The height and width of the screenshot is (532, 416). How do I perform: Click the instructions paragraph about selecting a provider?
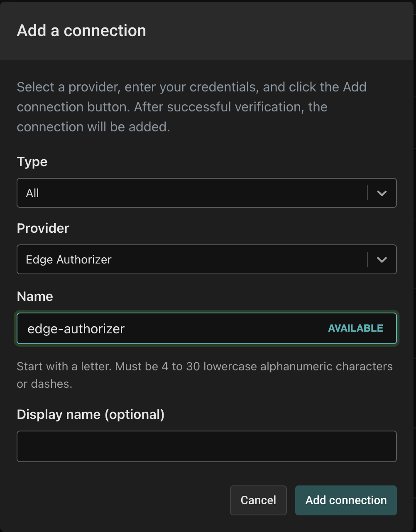191,107
